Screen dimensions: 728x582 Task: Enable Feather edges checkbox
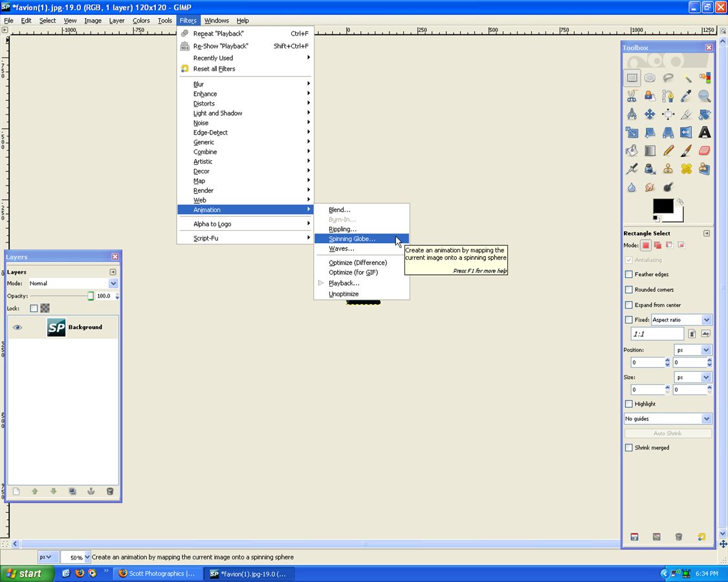coord(628,274)
